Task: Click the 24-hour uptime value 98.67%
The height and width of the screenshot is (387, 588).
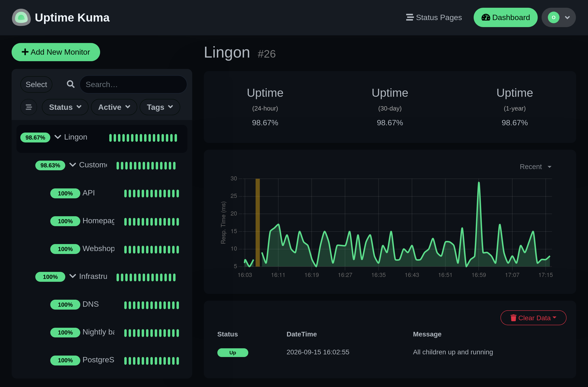Action: coord(265,123)
